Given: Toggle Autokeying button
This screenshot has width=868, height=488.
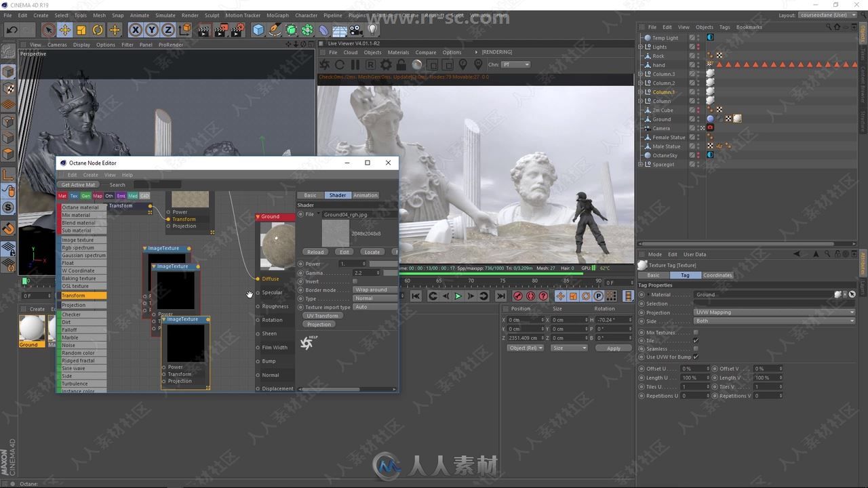Looking at the screenshot, I should click(x=531, y=296).
